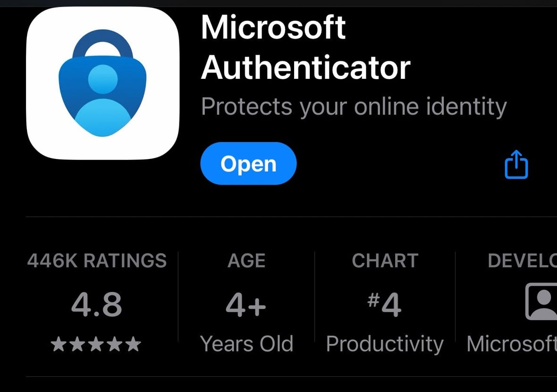Click the 446K Ratings label
Image resolution: width=557 pixels, height=392 pixels.
[97, 260]
